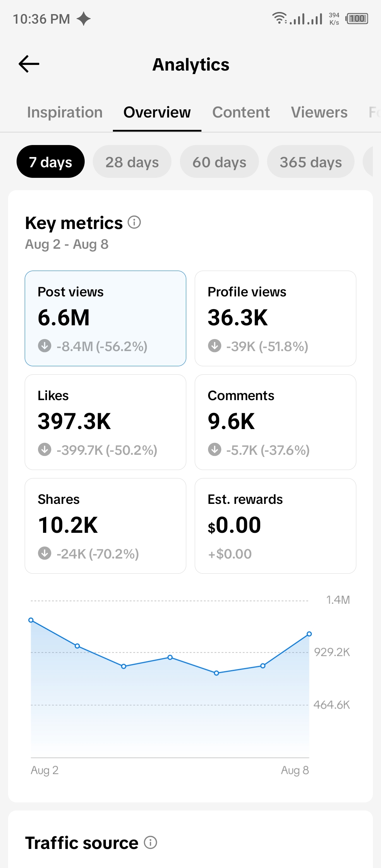Switch to the Content tab

(x=241, y=112)
